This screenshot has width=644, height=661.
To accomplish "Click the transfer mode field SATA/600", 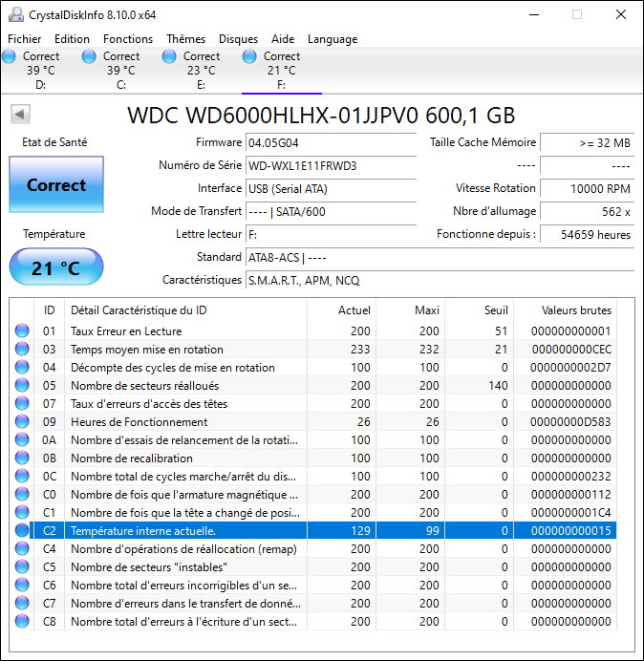I will click(x=331, y=212).
